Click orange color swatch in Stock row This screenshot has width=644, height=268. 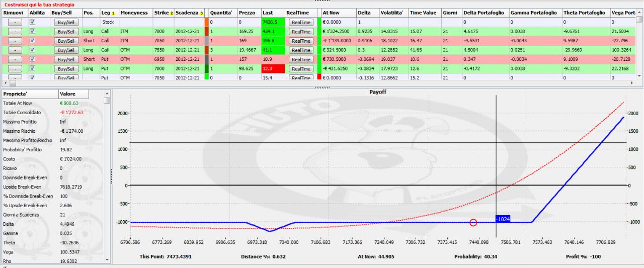(207, 22)
